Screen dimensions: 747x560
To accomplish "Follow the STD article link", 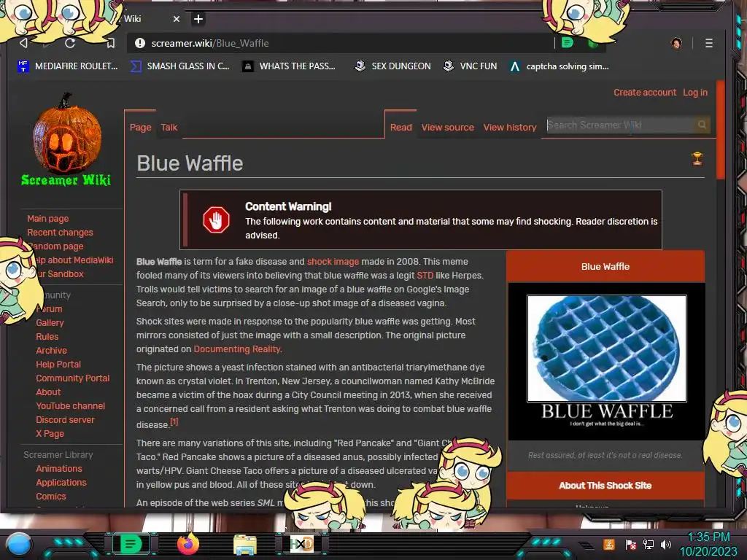I will (425, 275).
